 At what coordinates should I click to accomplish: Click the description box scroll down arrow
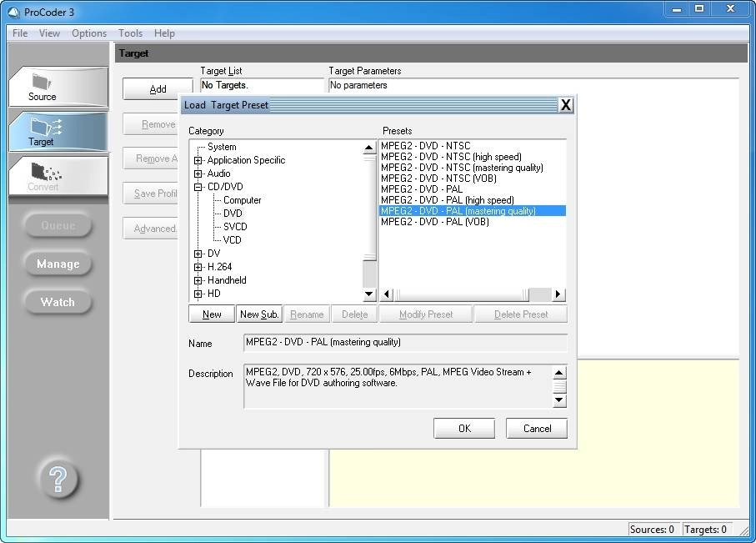pyautogui.click(x=558, y=400)
